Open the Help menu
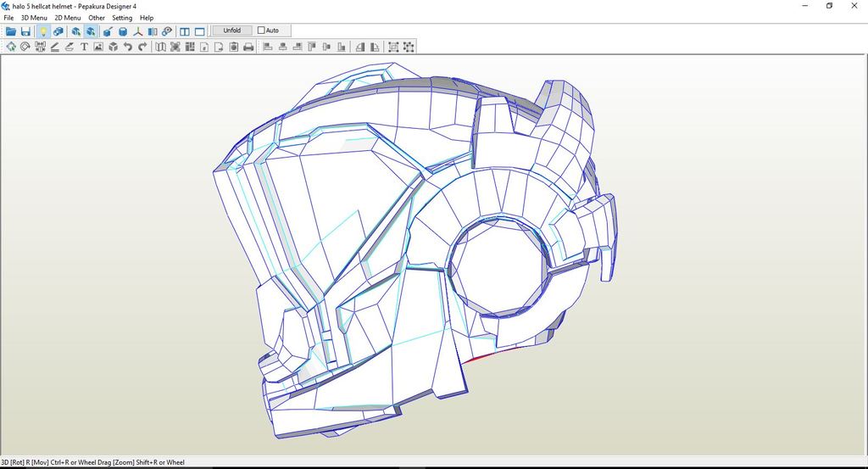The width and height of the screenshot is (868, 469). [147, 18]
